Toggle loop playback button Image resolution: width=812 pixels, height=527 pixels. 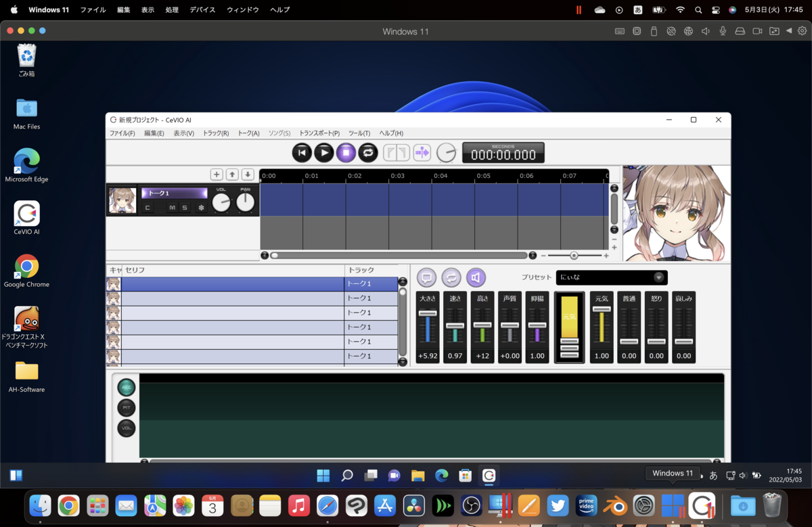(x=368, y=153)
